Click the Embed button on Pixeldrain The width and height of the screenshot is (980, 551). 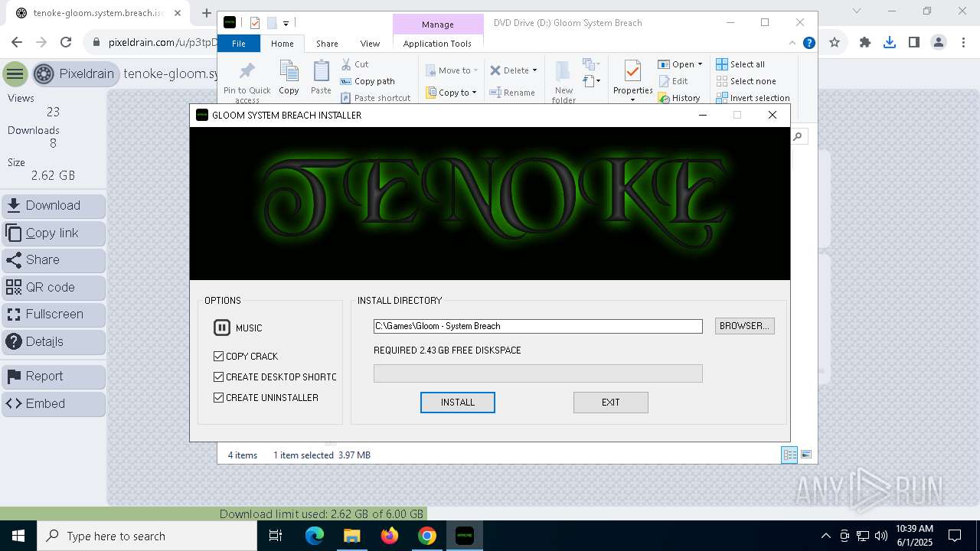(x=54, y=404)
